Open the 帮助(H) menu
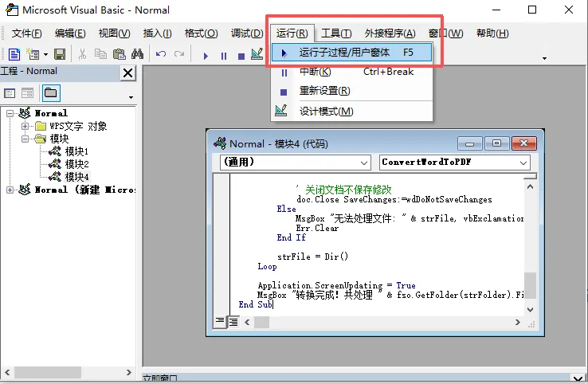Viewport: 588px width, 384px height. 492,33
